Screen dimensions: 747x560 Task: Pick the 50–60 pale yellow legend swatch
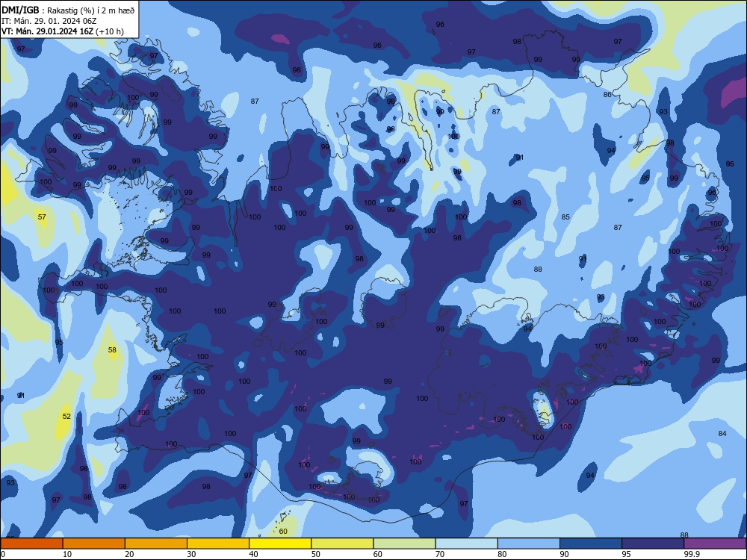click(x=342, y=544)
